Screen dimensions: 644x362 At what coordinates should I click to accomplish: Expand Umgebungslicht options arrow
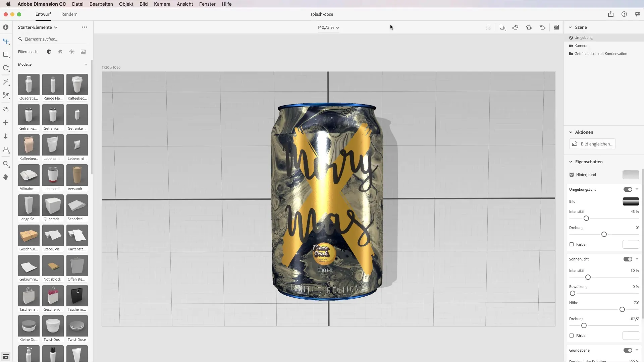637,189
